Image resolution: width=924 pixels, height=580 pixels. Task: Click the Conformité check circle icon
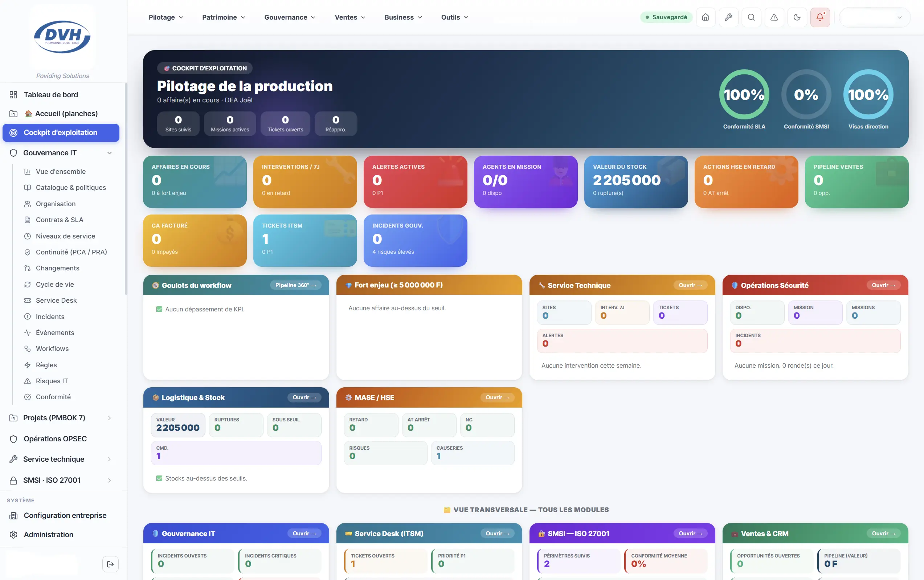pos(27,397)
